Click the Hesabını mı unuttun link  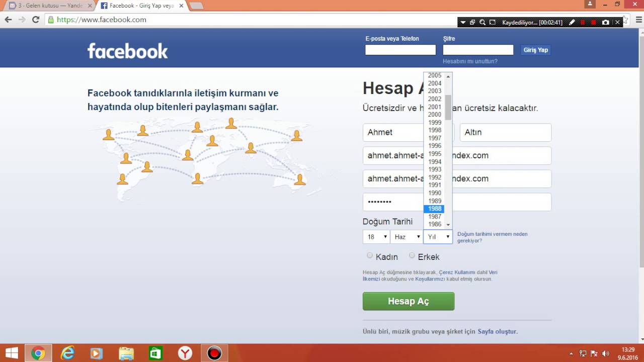pyautogui.click(x=470, y=61)
